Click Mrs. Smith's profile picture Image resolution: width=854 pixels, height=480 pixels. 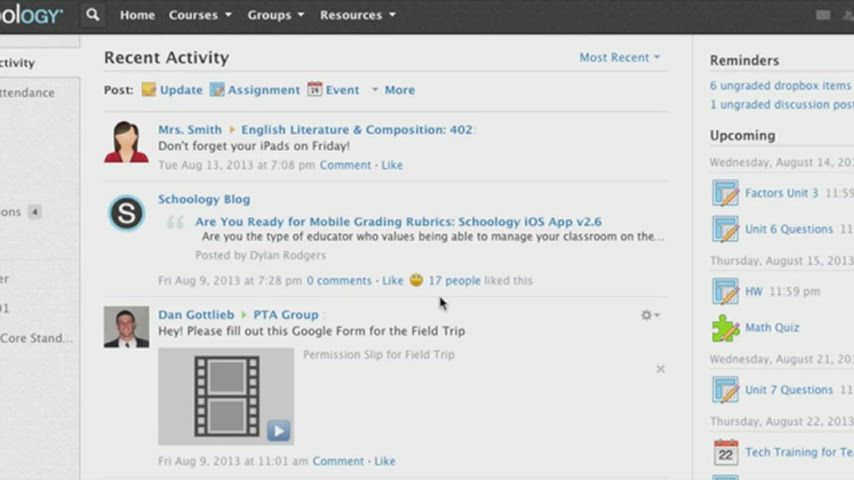(x=127, y=141)
